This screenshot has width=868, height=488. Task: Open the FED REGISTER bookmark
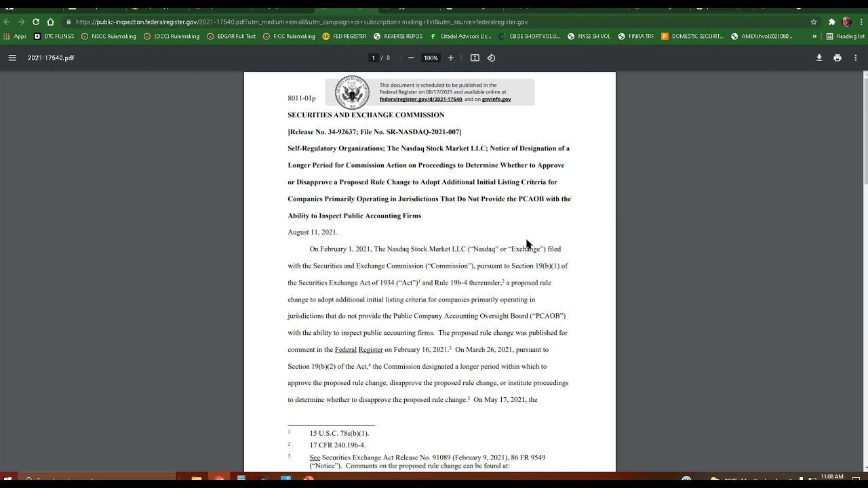point(344,37)
